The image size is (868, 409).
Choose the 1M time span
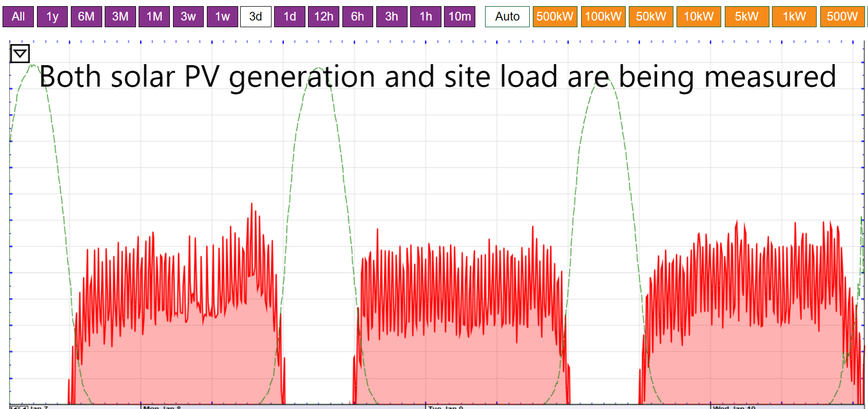pyautogui.click(x=155, y=16)
